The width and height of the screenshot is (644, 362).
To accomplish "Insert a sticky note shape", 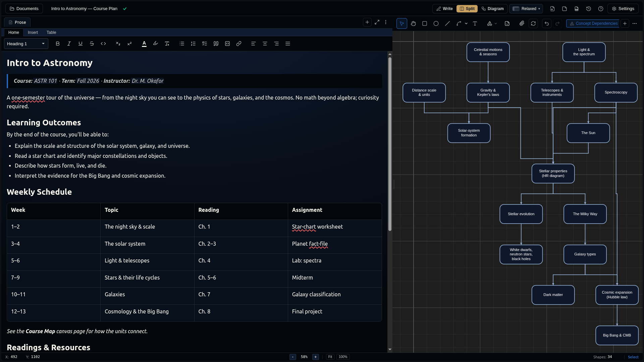I will tap(507, 23).
